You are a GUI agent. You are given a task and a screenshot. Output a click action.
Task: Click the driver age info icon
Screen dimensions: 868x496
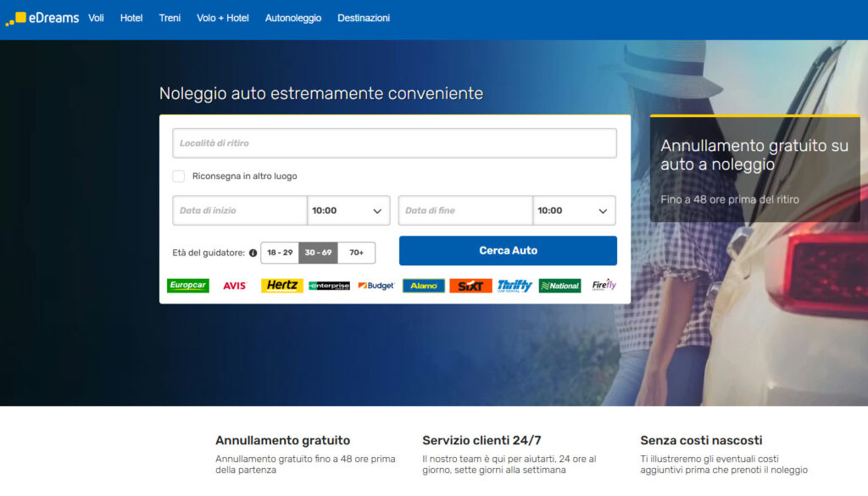click(x=253, y=253)
